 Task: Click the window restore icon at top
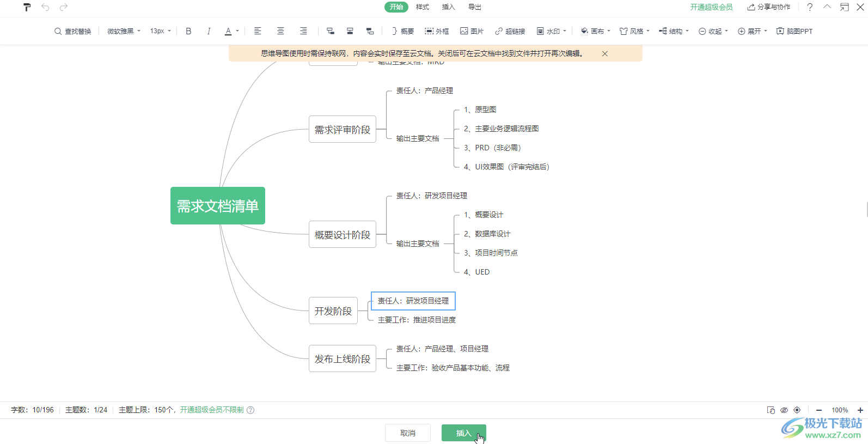(x=844, y=7)
